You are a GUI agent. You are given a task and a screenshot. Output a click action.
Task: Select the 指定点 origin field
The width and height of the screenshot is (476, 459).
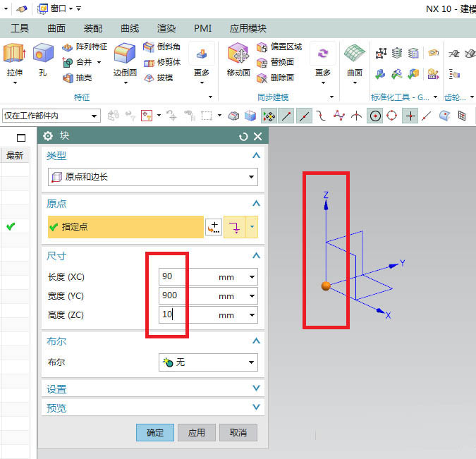click(x=126, y=227)
